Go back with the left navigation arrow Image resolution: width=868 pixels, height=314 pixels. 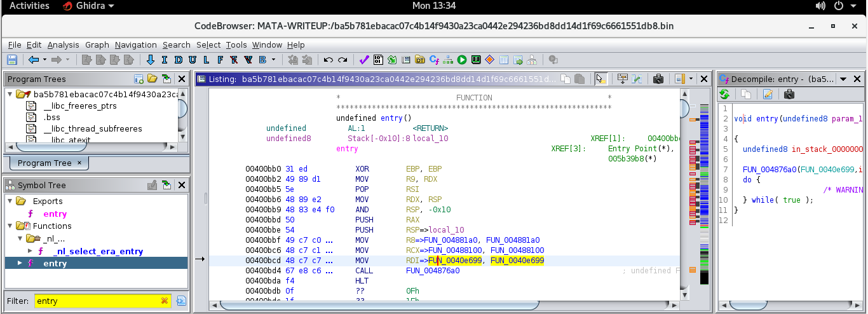(x=34, y=60)
